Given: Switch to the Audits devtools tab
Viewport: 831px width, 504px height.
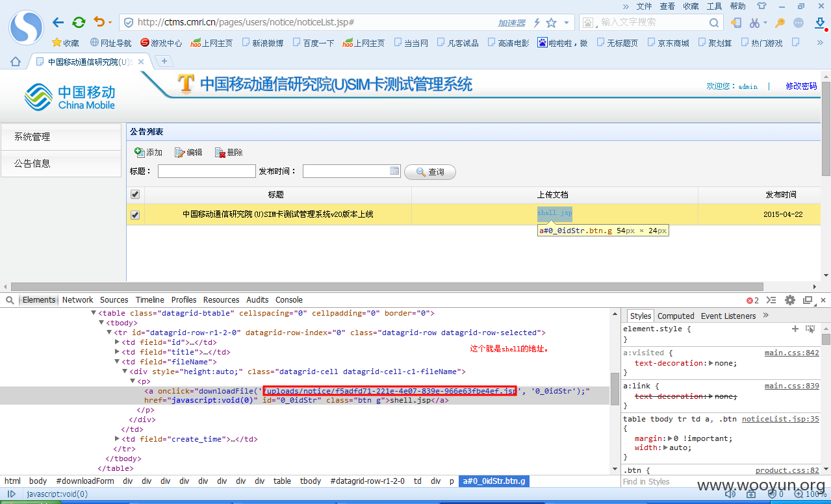Looking at the screenshot, I should pyautogui.click(x=257, y=300).
